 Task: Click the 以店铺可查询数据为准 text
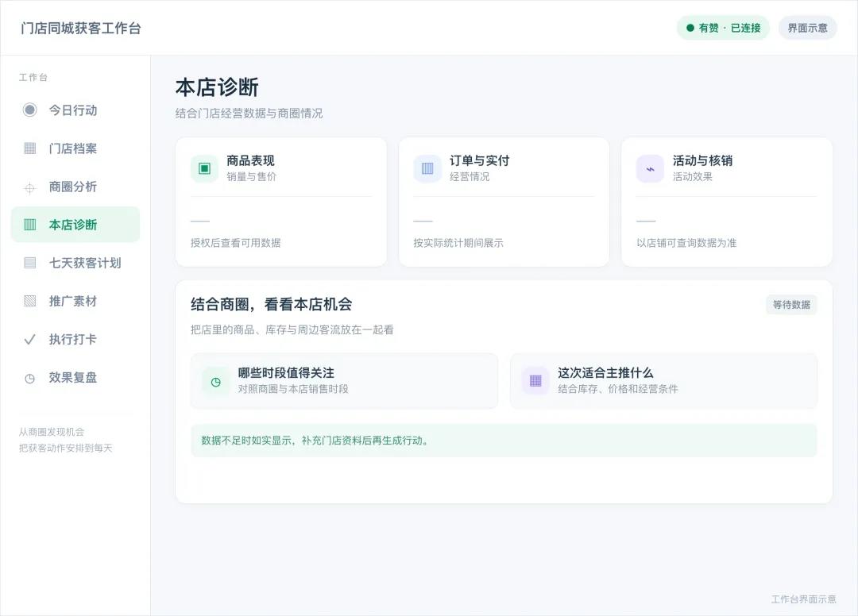click(x=686, y=243)
